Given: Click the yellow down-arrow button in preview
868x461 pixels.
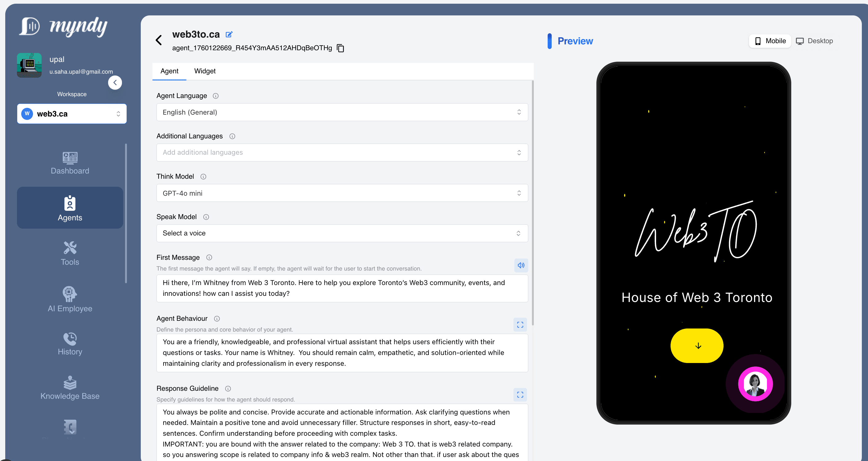Looking at the screenshot, I should [697, 346].
